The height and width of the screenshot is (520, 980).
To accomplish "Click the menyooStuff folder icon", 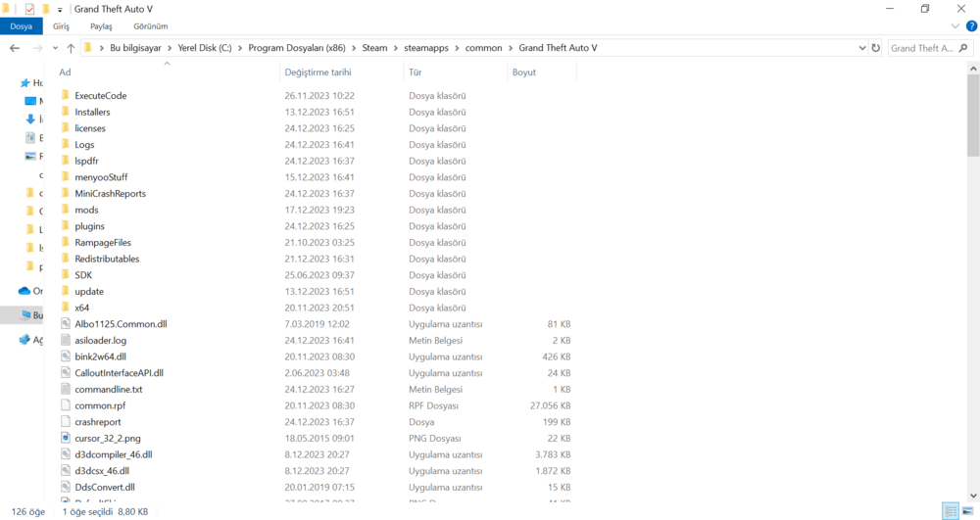I will [65, 176].
